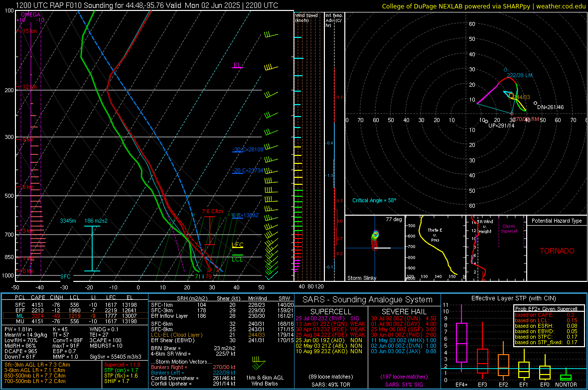Click the "SigSvr = 55405 m3/s3" value

116,357
